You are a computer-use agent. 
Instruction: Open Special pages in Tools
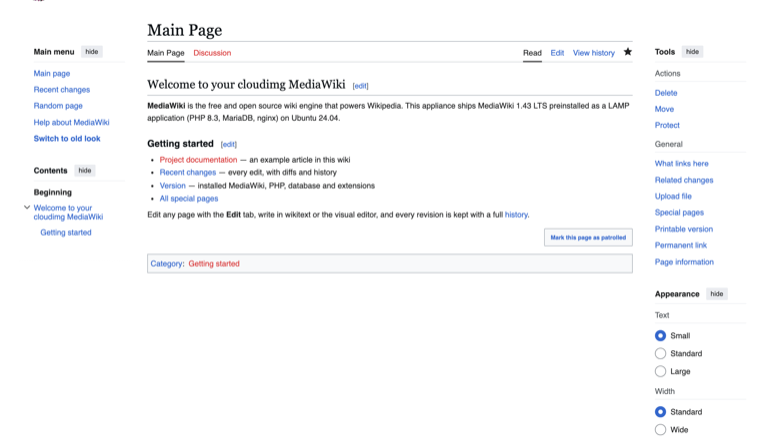[x=679, y=212]
